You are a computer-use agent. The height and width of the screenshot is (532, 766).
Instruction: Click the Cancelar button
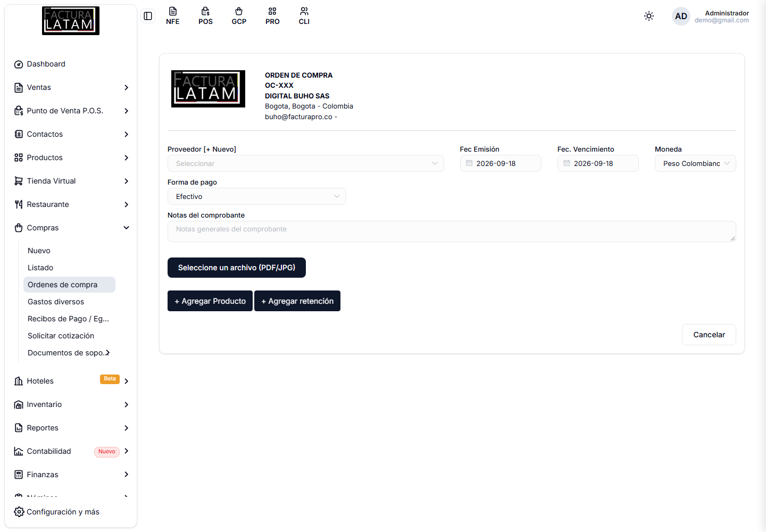(709, 335)
